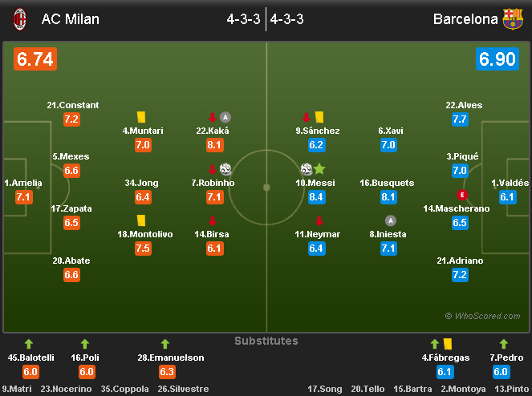Click Montolivo's yellow card icon

pyautogui.click(x=140, y=220)
